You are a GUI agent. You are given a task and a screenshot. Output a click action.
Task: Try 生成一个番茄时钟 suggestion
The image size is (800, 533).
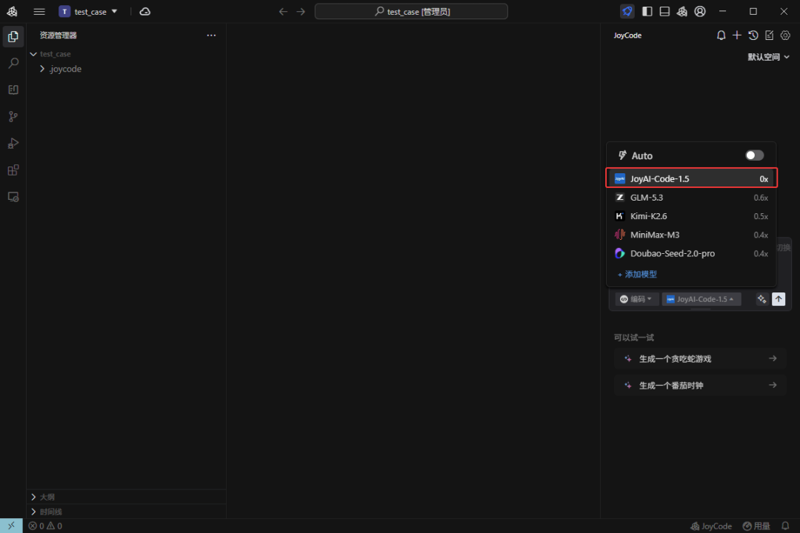[x=700, y=386]
